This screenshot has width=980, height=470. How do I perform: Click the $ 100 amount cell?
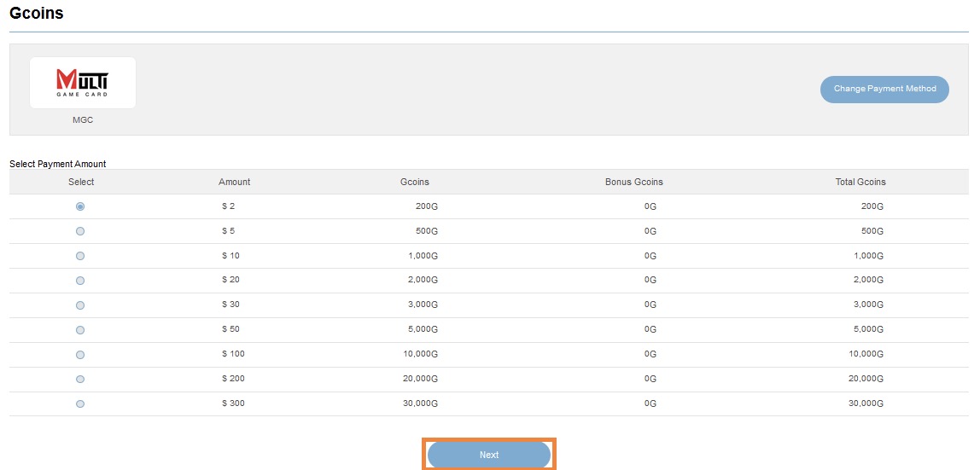[x=233, y=354]
